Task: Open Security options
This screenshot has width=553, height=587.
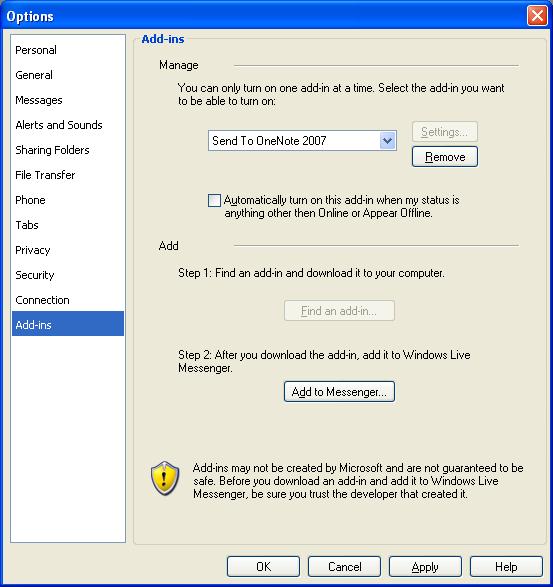Action: [68, 275]
